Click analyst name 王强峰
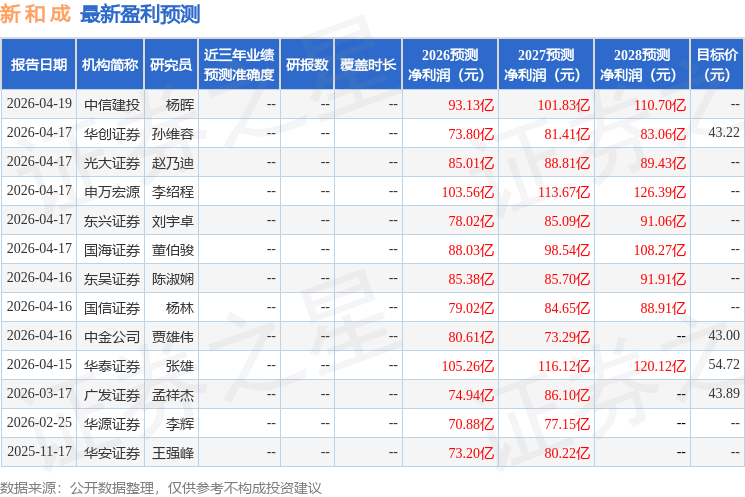 (173, 453)
